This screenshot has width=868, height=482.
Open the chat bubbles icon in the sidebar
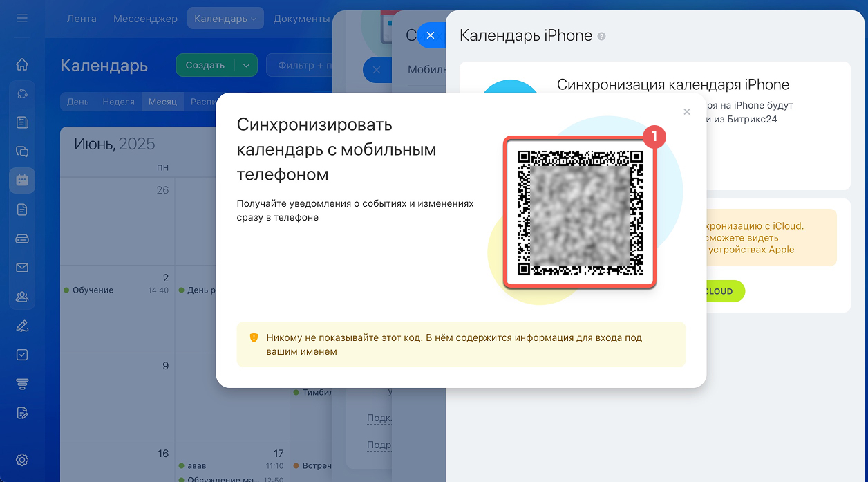[22, 151]
